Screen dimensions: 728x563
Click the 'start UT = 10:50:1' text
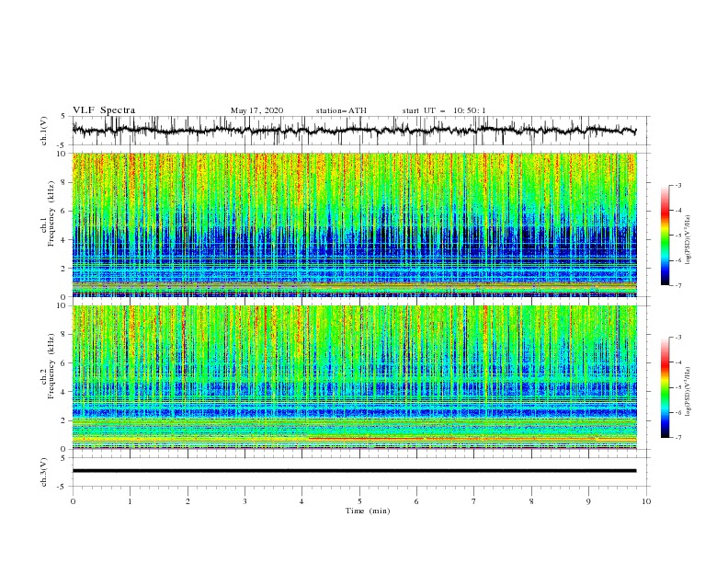click(x=444, y=110)
